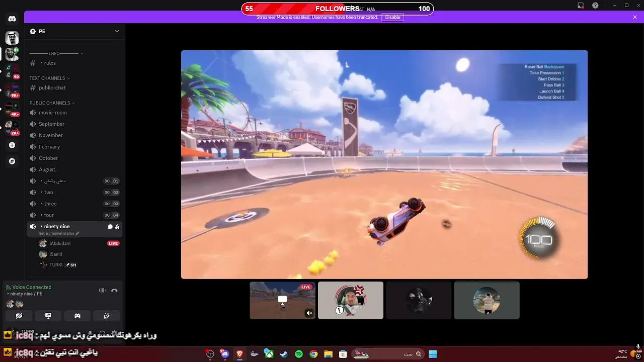Click the Windows taskbar search box

pyautogui.click(x=388, y=354)
